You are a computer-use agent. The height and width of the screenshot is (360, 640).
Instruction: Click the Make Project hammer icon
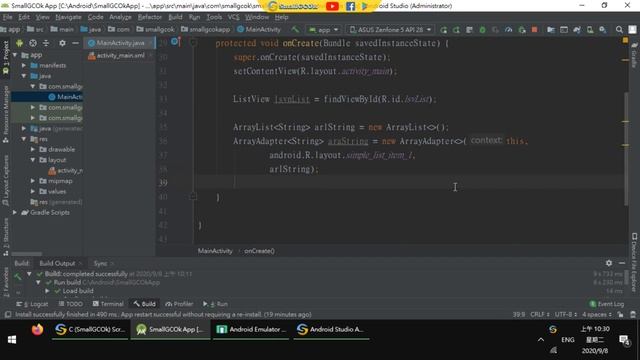[295, 29]
